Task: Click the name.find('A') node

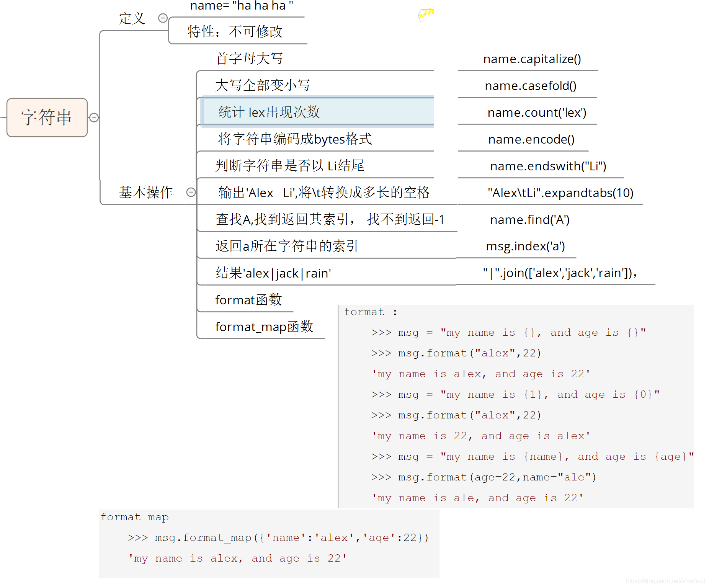Action: coord(530,220)
